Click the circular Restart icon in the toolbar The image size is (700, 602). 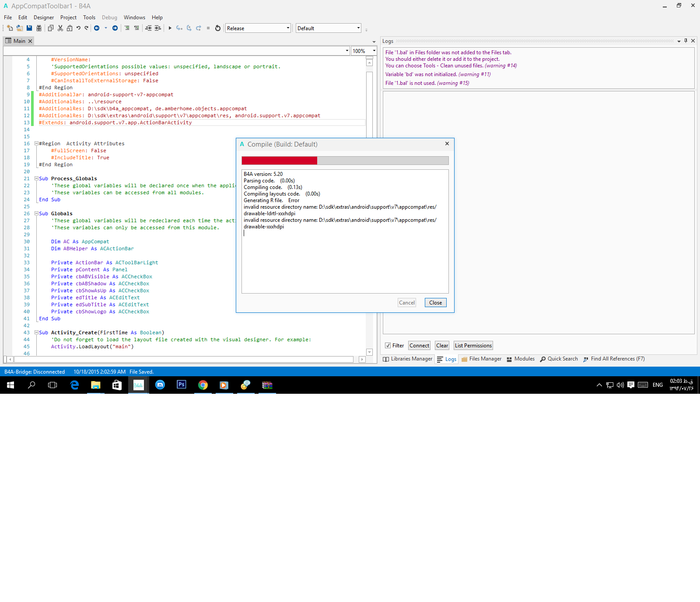click(218, 28)
